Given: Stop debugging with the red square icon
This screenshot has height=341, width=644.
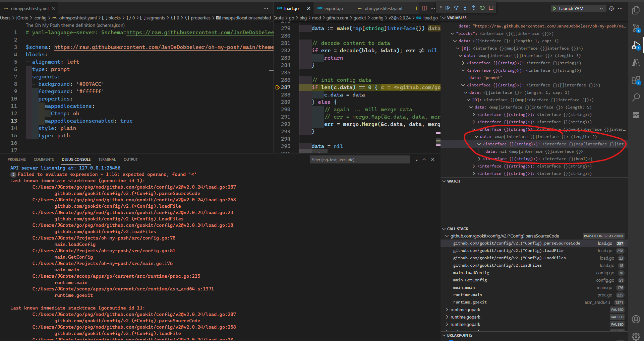Looking at the screenshot, I should (x=491, y=8).
